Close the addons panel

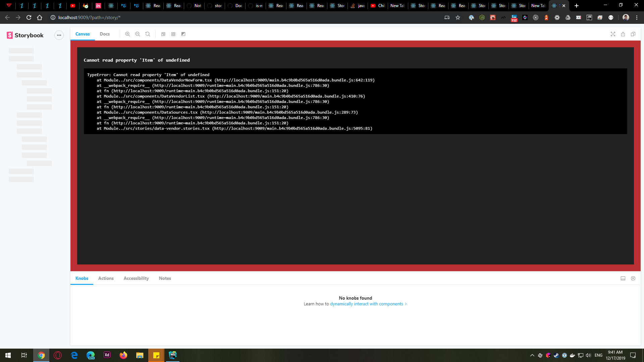coord(633,278)
